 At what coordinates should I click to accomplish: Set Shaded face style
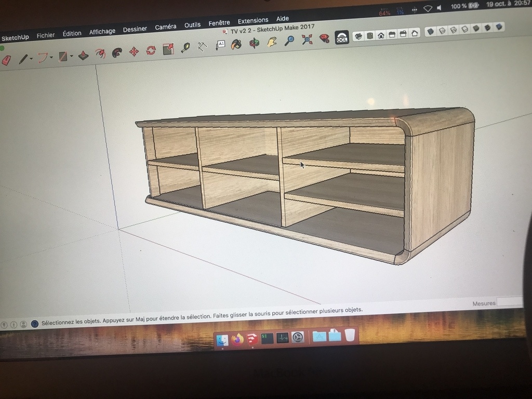(x=476, y=28)
